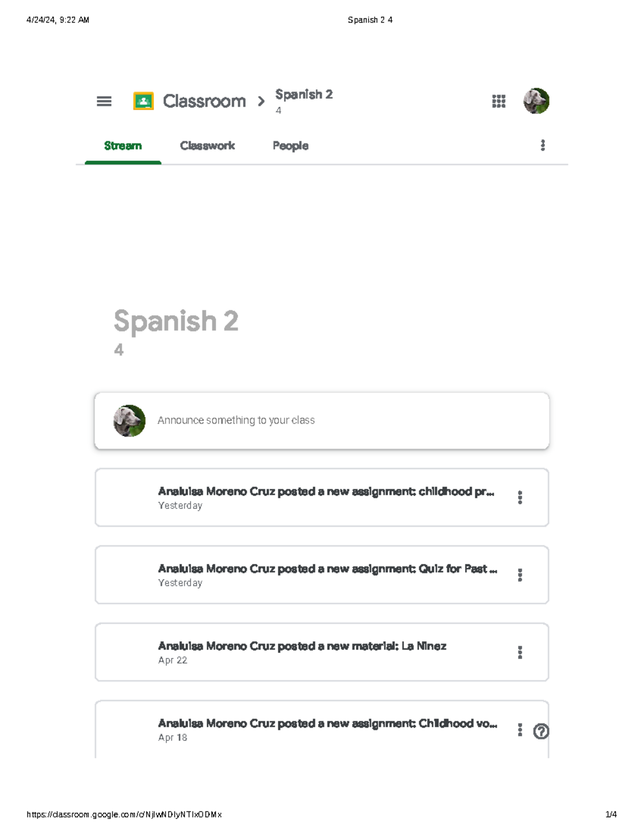Open options on the Childhood vocabulary post
This screenshot has height=834, width=644.
coord(520,729)
